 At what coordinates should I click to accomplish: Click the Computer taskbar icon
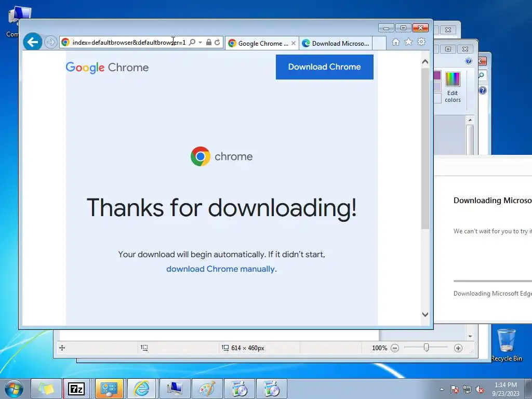(x=174, y=389)
